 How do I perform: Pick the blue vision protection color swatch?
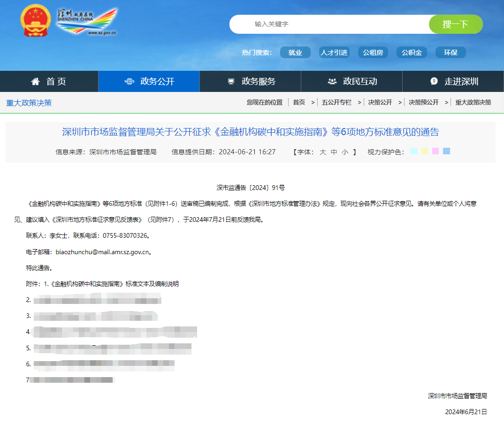pos(446,151)
